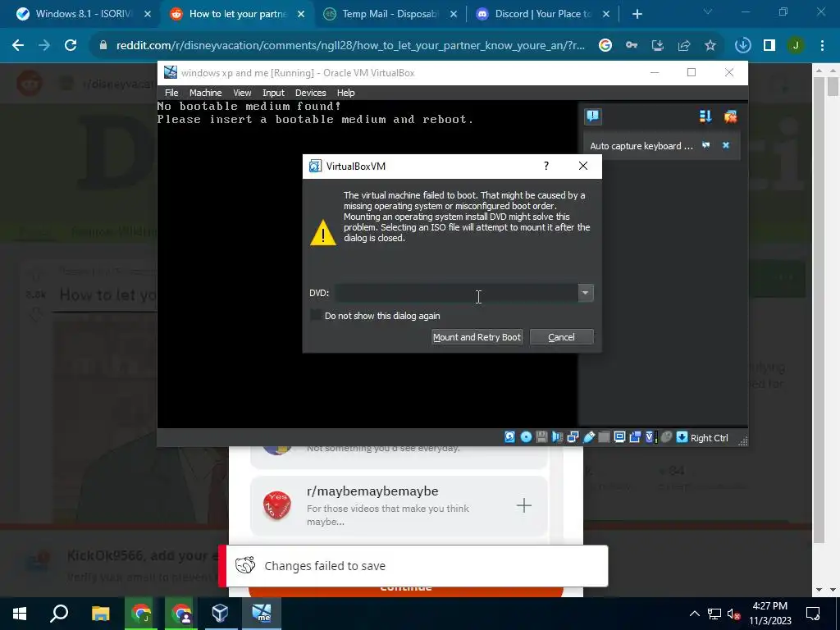Viewport: 840px width, 630px height.
Task: Toggle the Chrome side panel icon
Action: tap(769, 46)
